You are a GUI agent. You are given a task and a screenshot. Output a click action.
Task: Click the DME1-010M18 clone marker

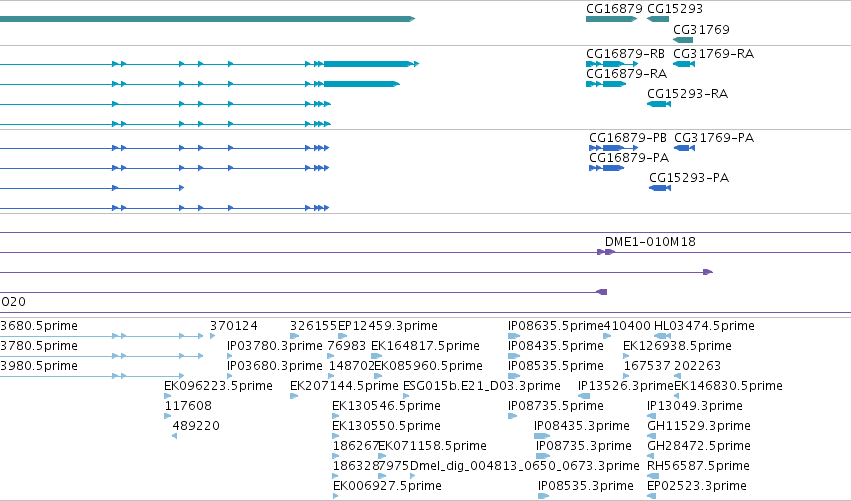coord(606,252)
